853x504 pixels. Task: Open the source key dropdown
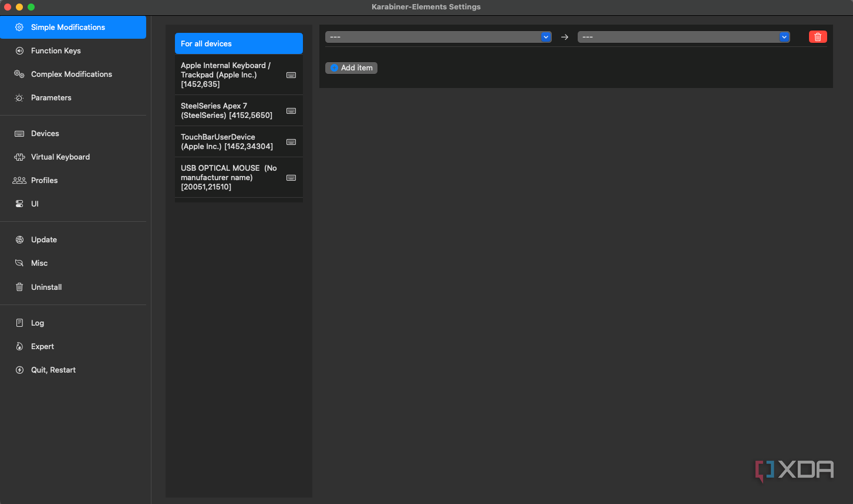point(438,37)
